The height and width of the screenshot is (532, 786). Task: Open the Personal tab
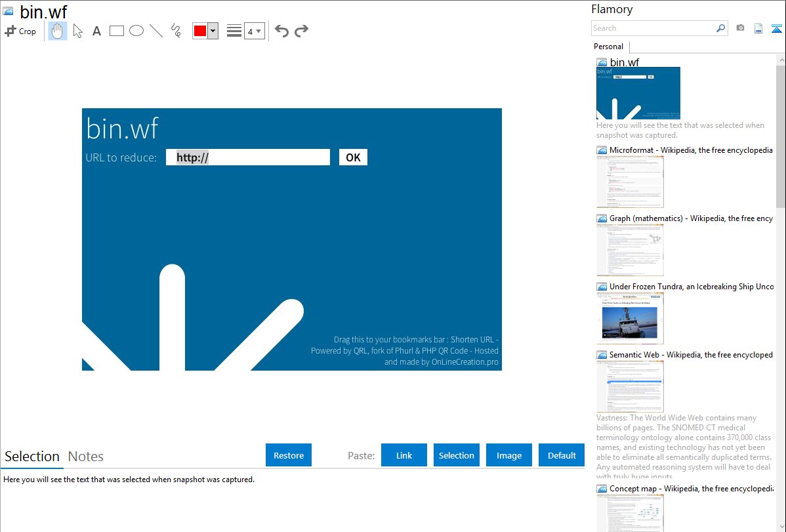609,47
